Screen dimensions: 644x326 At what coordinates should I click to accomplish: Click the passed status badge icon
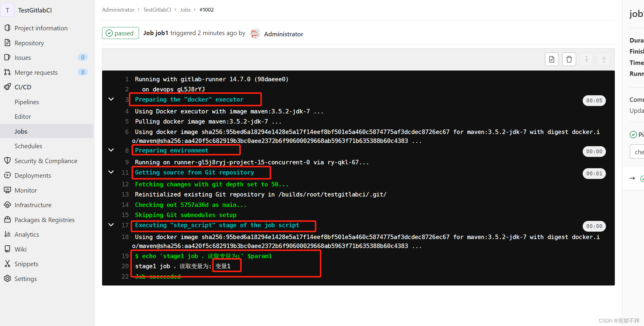coord(120,33)
